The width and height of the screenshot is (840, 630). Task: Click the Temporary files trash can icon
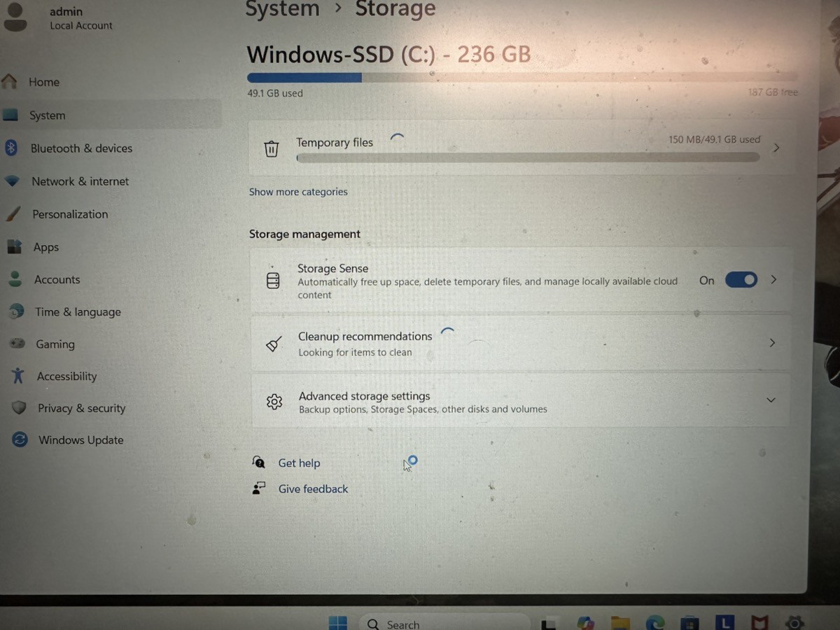tap(271, 148)
